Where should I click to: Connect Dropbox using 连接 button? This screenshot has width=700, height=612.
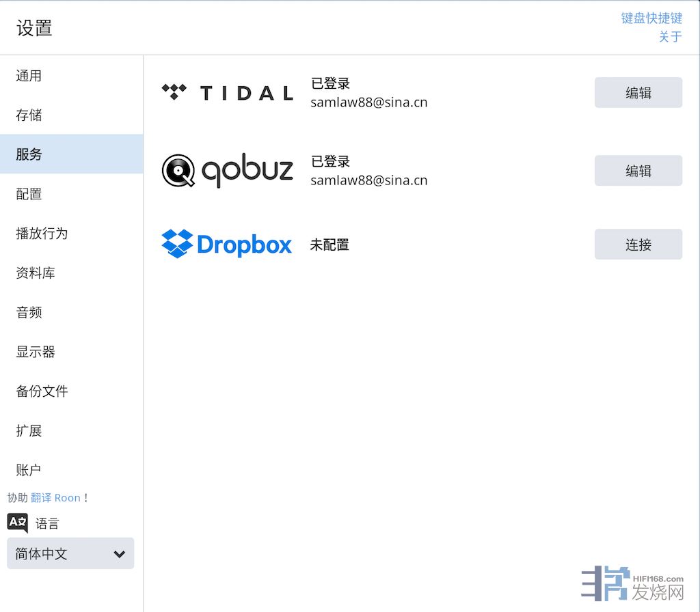[x=638, y=245]
